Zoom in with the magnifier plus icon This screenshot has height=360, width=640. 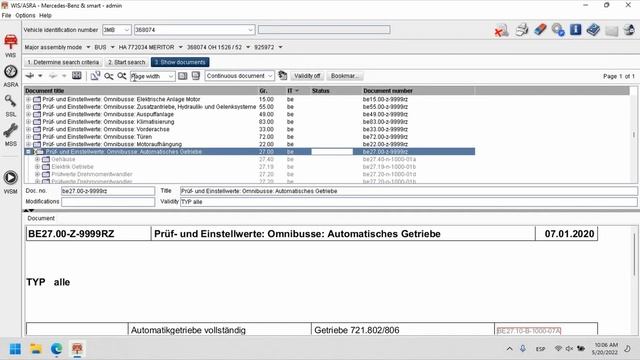pos(122,76)
